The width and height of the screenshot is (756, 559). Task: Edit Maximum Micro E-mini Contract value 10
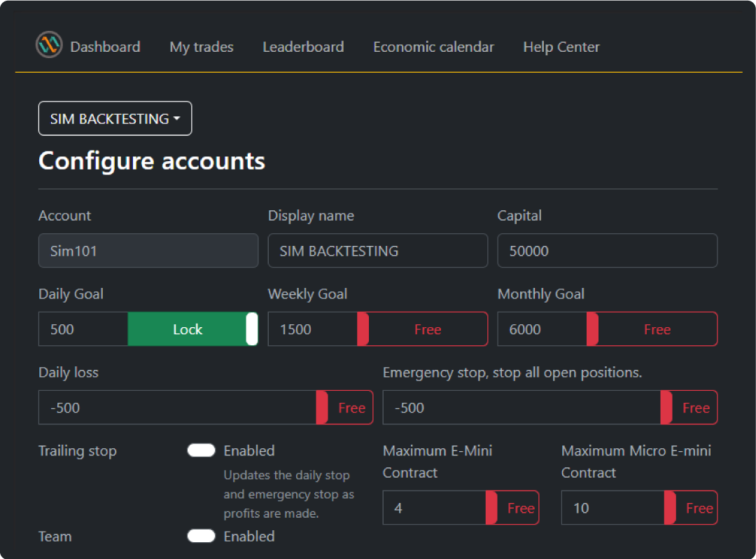click(612, 508)
